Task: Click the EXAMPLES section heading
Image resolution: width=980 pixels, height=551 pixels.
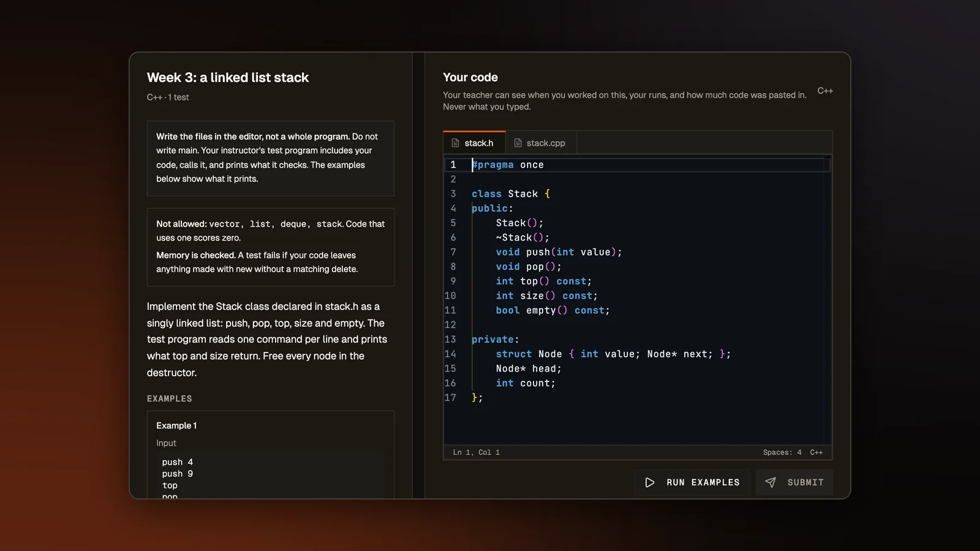Action: pyautogui.click(x=170, y=399)
